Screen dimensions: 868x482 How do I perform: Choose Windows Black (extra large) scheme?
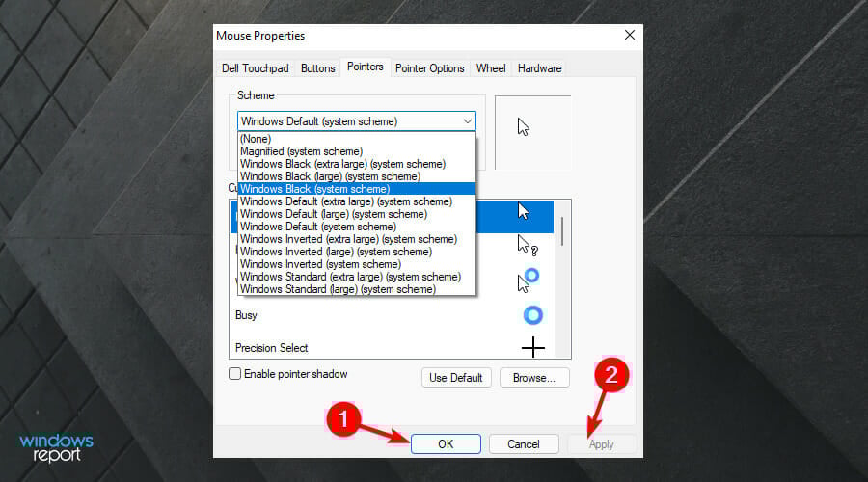(x=357, y=164)
